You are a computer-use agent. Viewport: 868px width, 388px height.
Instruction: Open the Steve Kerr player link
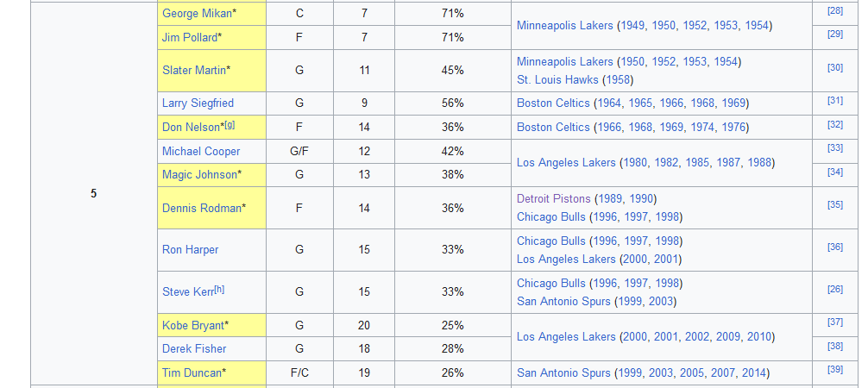click(x=187, y=292)
